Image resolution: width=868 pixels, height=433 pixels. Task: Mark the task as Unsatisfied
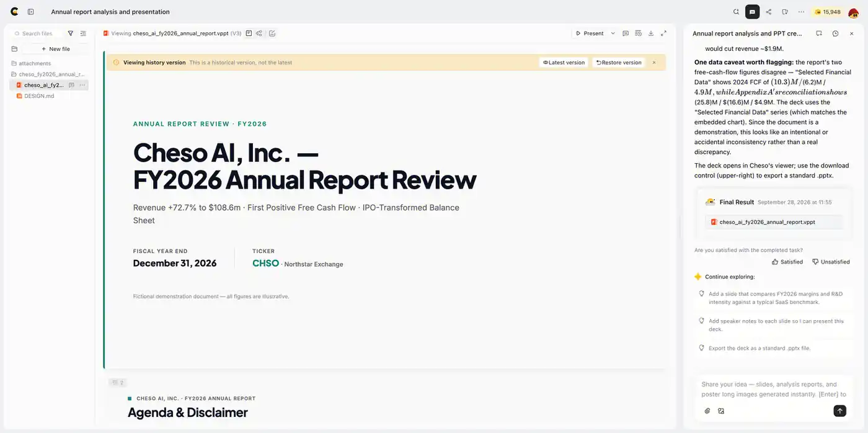click(x=831, y=262)
